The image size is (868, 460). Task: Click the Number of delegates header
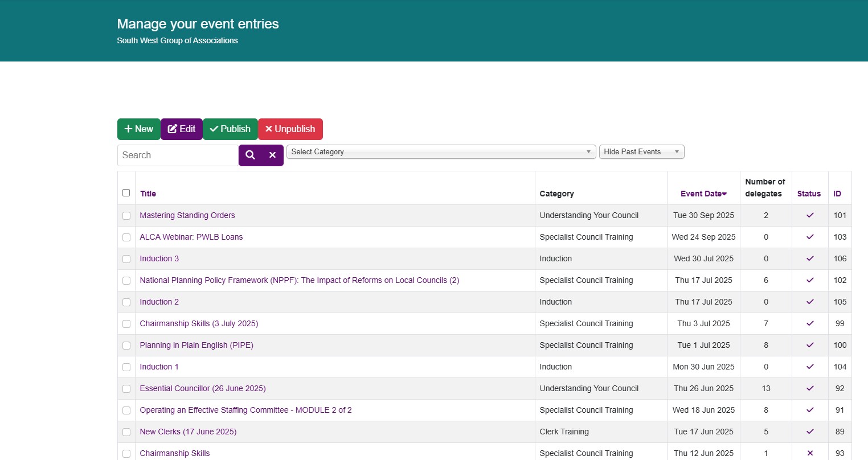pyautogui.click(x=765, y=187)
